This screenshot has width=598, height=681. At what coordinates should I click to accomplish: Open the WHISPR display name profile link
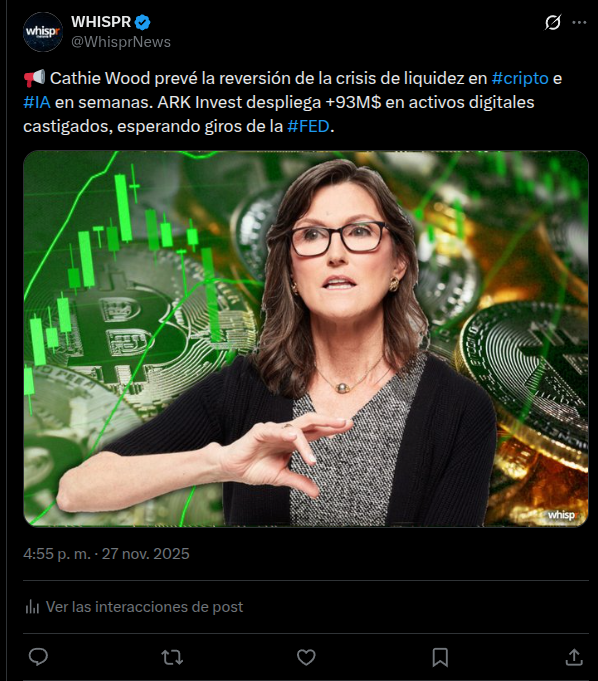click(101, 22)
